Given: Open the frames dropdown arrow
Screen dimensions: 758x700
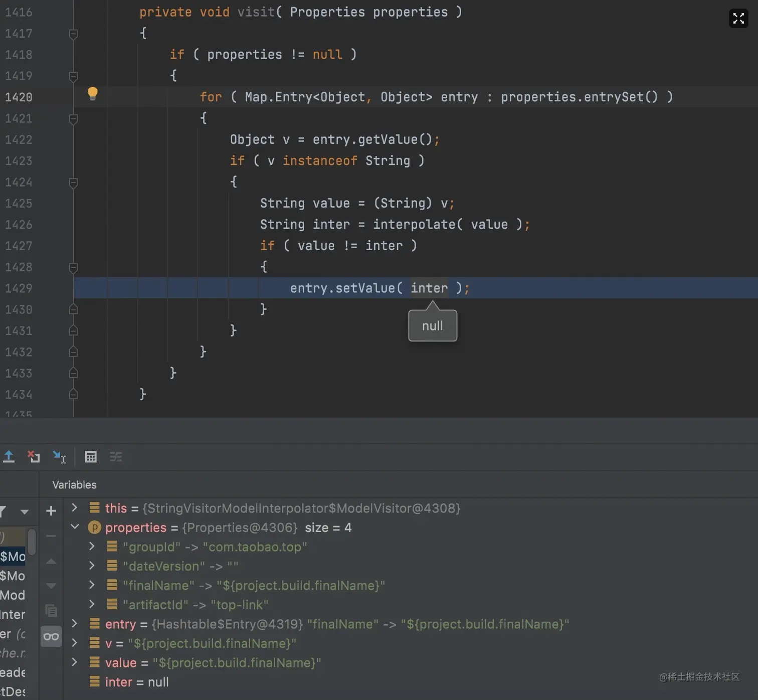Looking at the screenshot, I should pyautogui.click(x=24, y=512).
